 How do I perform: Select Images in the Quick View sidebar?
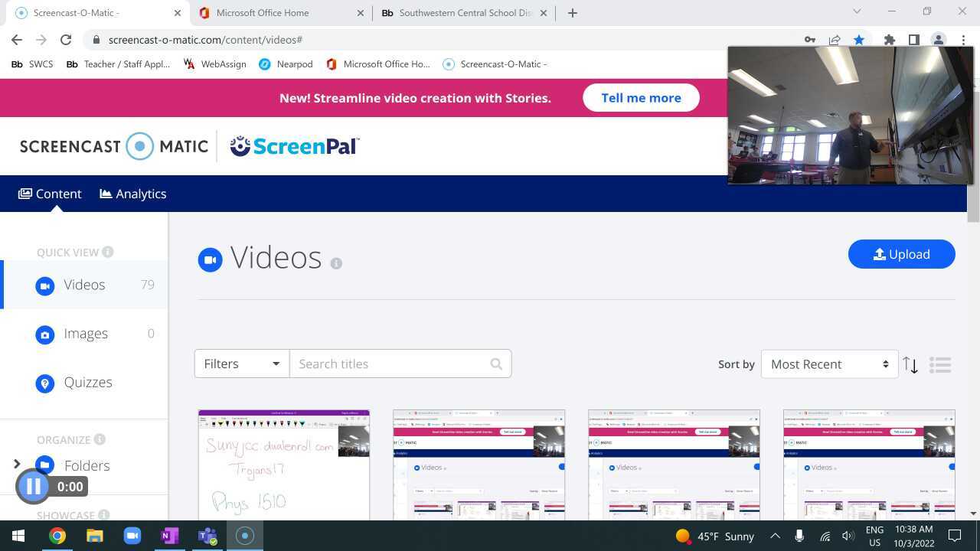86,334
